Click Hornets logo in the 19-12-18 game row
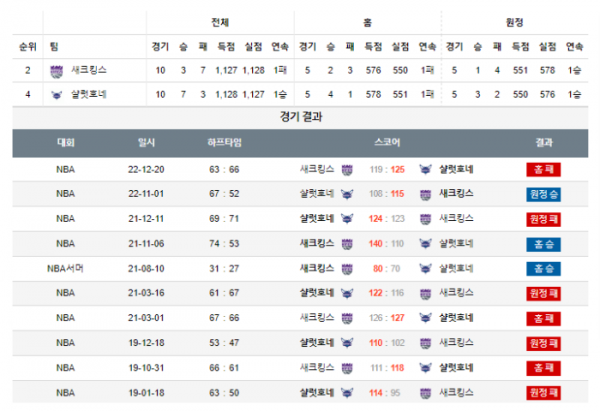The height and width of the screenshot is (411, 600). [347, 343]
